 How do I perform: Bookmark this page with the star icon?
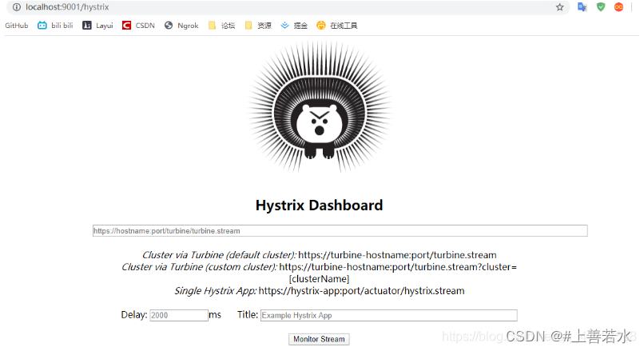pos(559,7)
